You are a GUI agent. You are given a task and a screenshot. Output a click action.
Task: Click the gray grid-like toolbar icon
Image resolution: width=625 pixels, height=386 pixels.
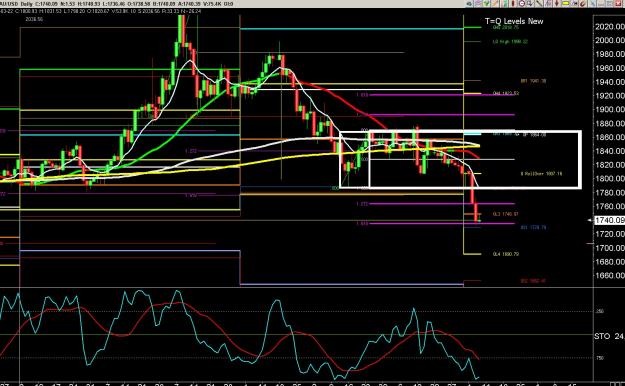pyautogui.click(x=610, y=4)
